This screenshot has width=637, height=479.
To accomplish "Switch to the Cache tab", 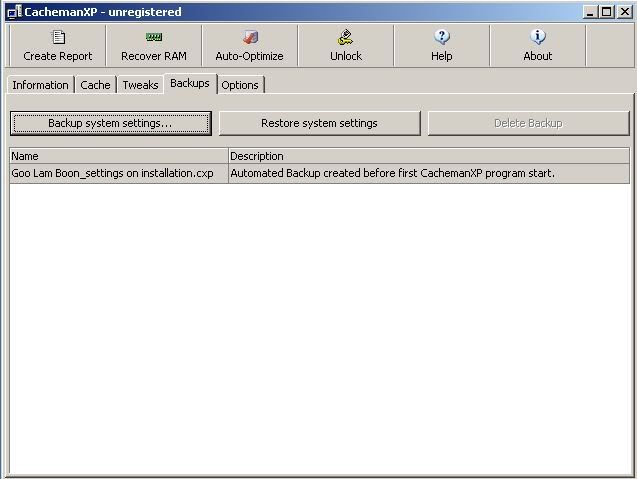I will pyautogui.click(x=95, y=85).
